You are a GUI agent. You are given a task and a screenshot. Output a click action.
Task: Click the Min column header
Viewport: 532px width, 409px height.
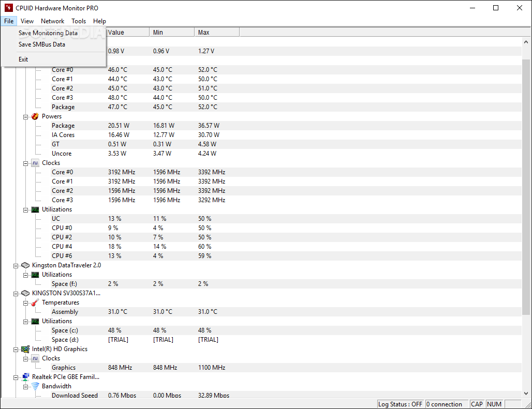[x=172, y=33]
